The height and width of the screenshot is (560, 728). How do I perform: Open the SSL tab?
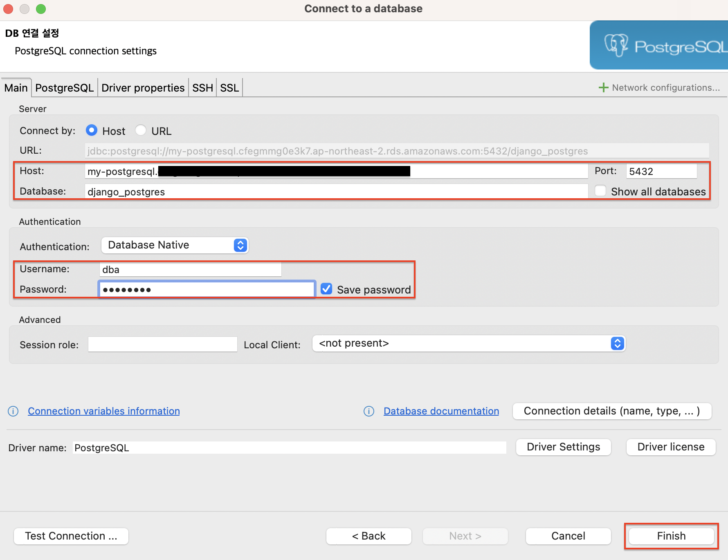click(229, 88)
